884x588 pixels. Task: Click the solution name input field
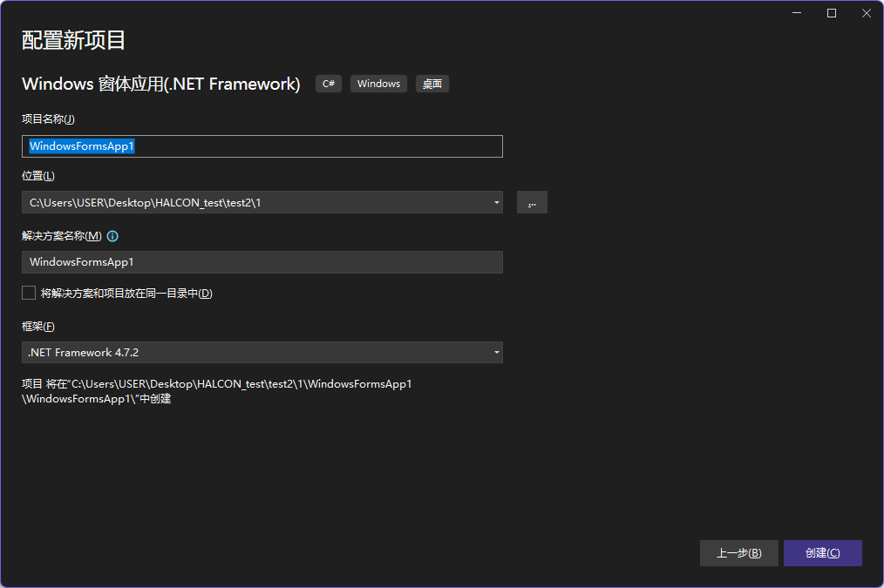(x=262, y=262)
